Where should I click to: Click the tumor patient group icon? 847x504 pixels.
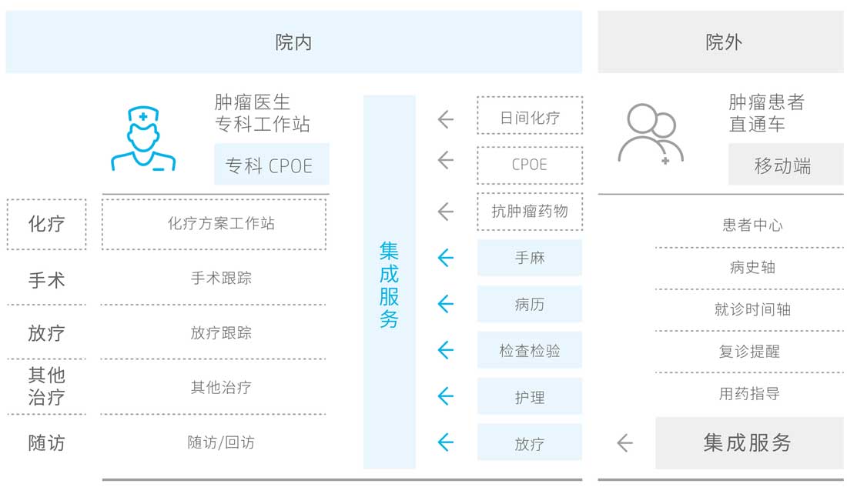651,134
